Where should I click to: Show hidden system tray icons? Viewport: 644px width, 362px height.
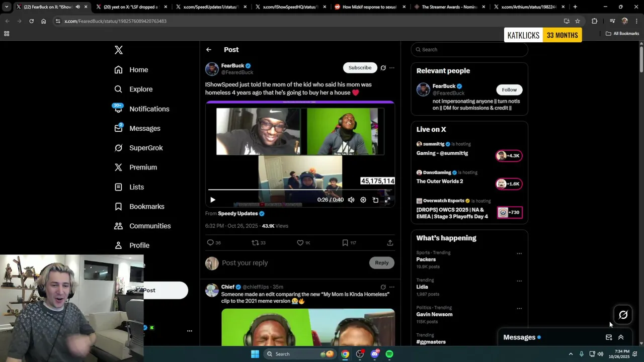click(x=571, y=354)
